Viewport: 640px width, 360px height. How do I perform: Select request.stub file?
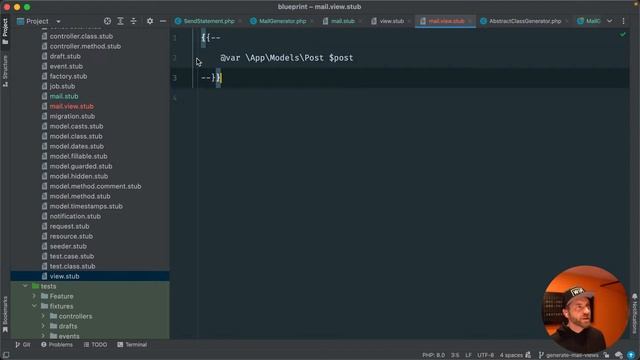[69, 226]
